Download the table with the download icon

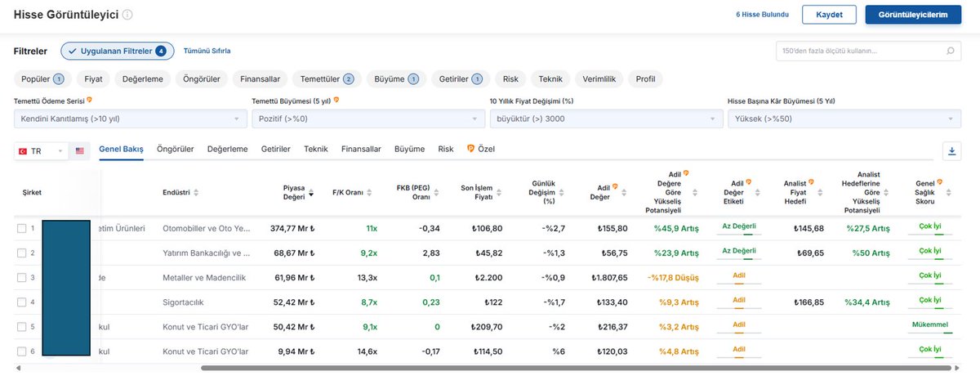pos(952,151)
